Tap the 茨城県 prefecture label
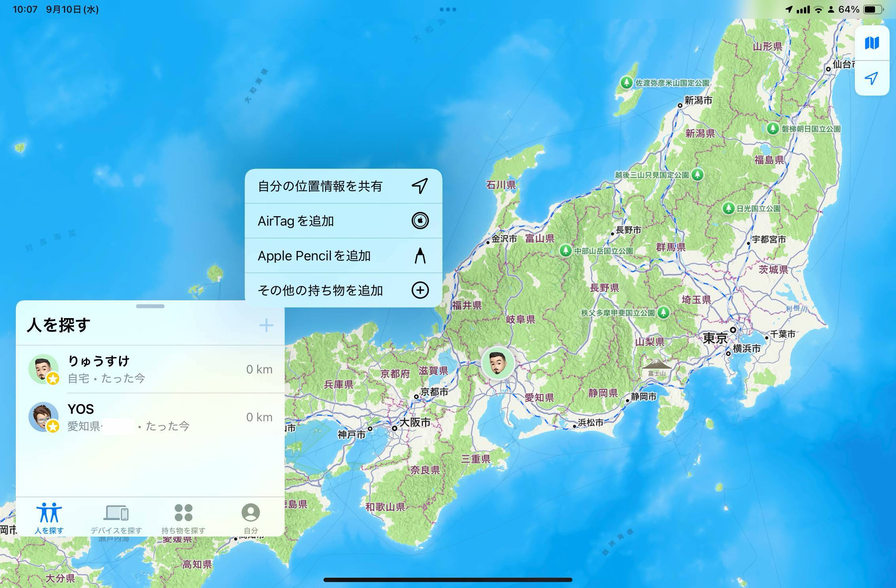This screenshot has height=588, width=896. 773,270
